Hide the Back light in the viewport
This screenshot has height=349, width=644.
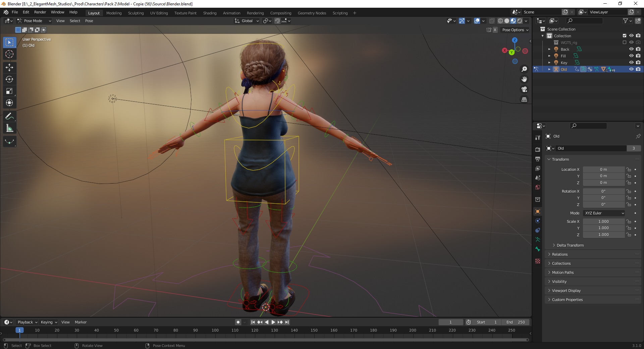coord(631,49)
